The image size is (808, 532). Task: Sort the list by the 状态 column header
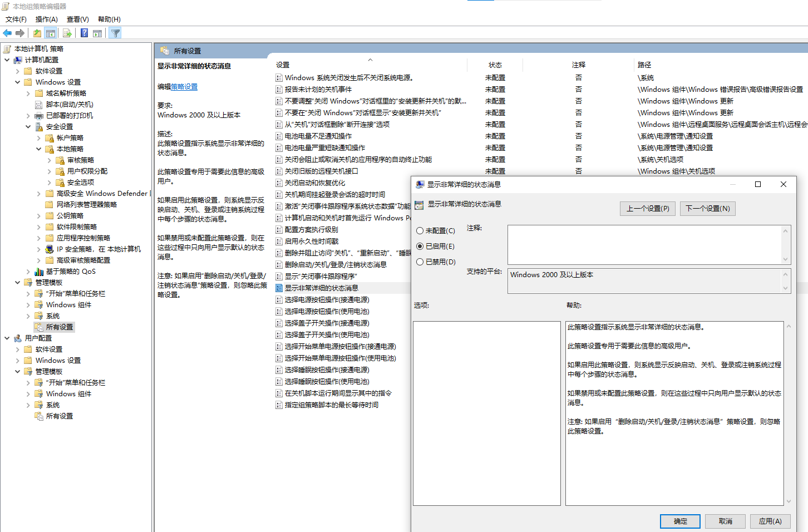coord(495,65)
